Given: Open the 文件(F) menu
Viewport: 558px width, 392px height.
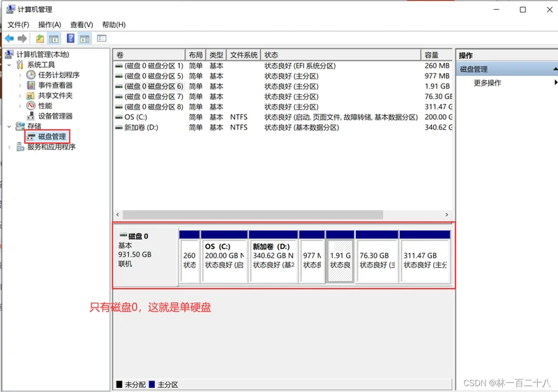Looking at the screenshot, I should (x=19, y=24).
